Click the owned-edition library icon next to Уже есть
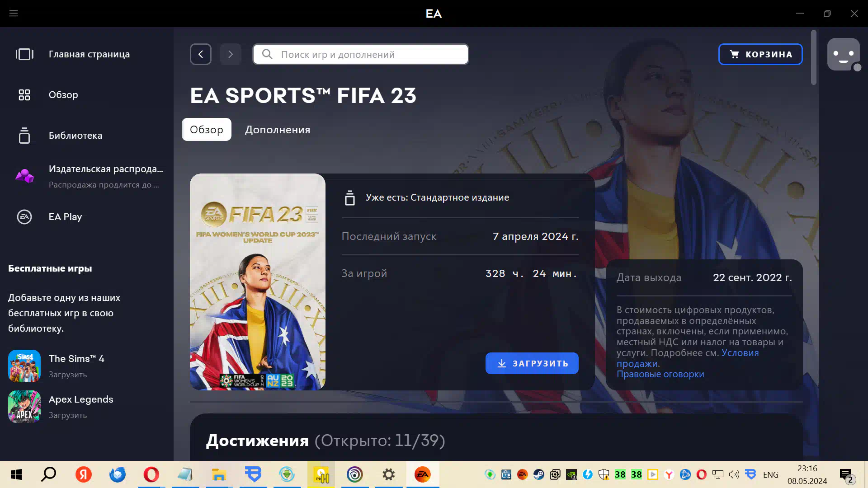This screenshot has width=868, height=488. click(x=350, y=198)
